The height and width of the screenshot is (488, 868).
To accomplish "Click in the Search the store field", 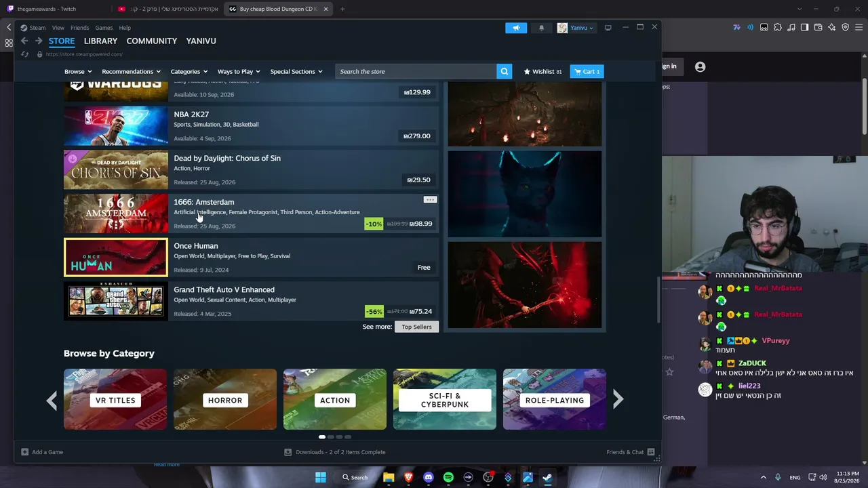I will click(416, 71).
